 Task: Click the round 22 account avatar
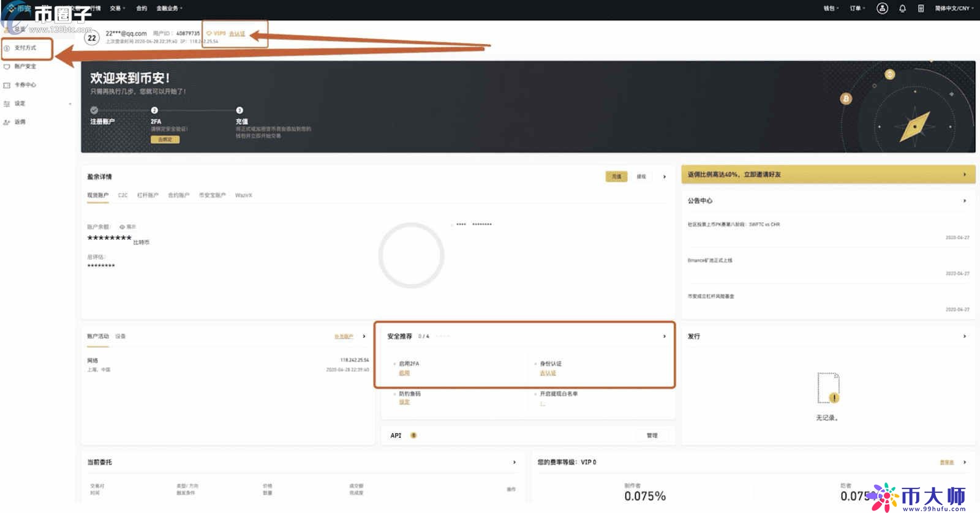click(92, 38)
